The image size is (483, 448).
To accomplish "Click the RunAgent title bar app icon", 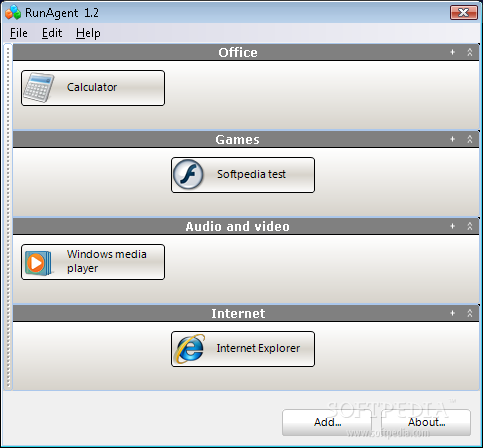I will 13,12.
